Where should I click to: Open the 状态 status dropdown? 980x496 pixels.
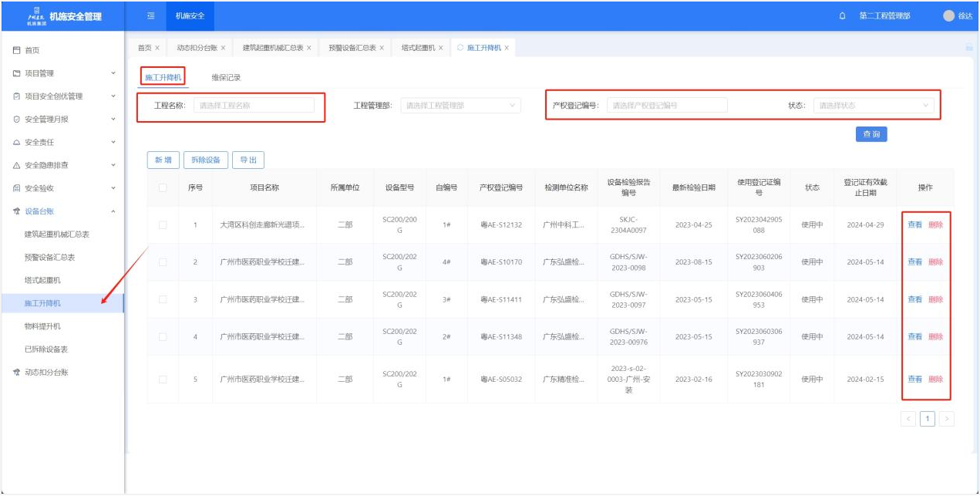point(873,106)
